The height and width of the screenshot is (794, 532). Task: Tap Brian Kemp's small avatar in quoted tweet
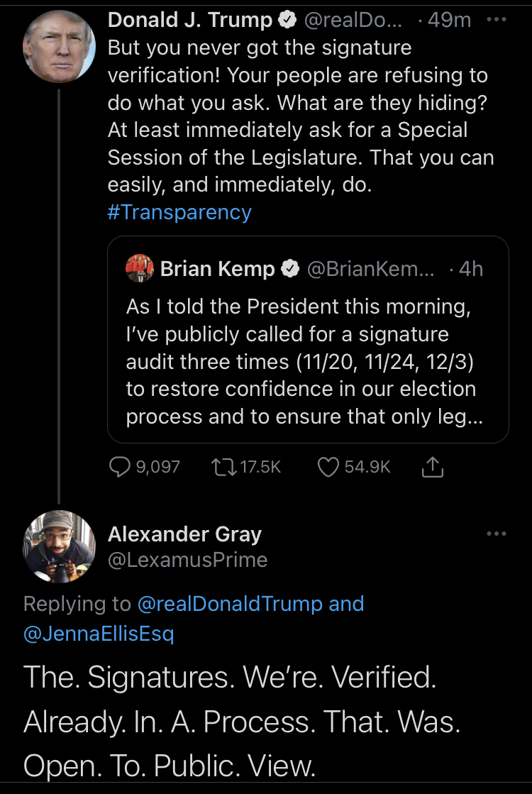(x=140, y=268)
